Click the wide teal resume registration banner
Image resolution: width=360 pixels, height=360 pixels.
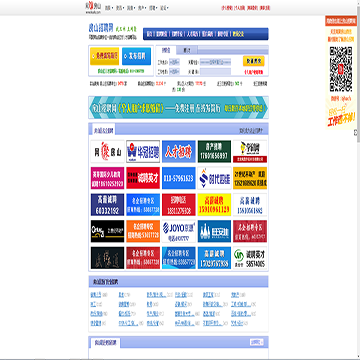pos(178,107)
